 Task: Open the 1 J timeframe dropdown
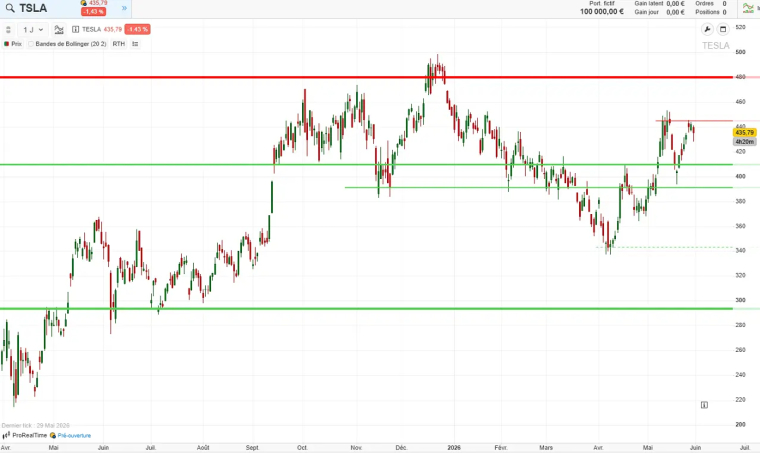click(x=33, y=30)
